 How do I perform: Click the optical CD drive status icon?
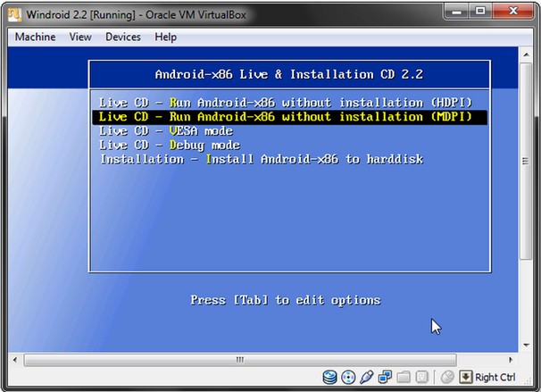pyautogui.click(x=348, y=377)
